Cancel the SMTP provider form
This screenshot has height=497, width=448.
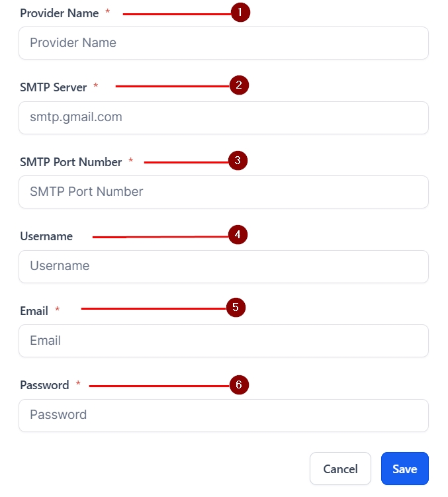[x=340, y=469]
